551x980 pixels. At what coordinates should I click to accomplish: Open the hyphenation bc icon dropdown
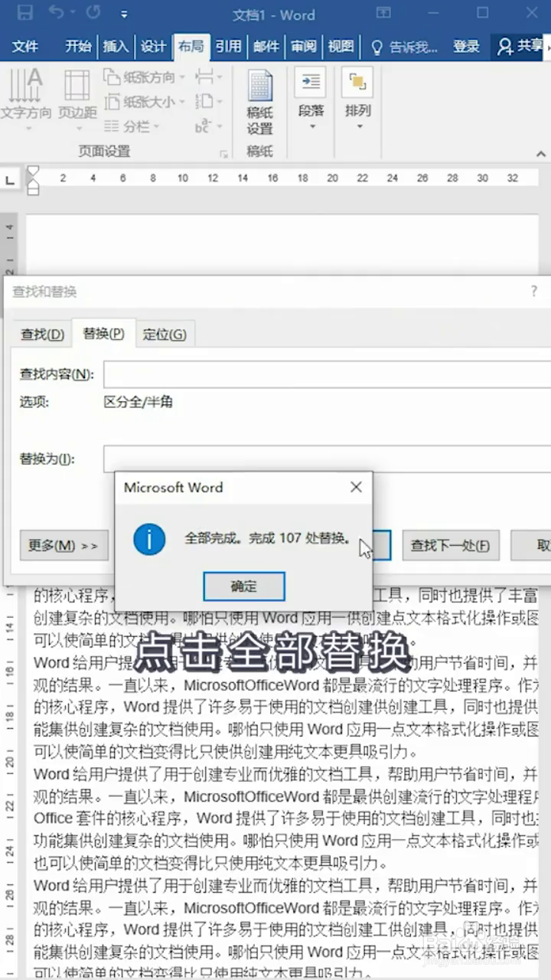pos(209,126)
